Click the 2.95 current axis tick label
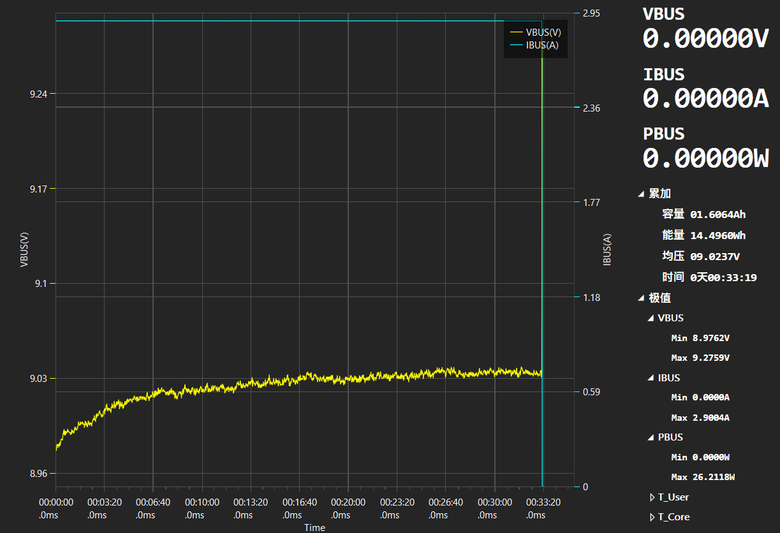The width and height of the screenshot is (780, 533). pyautogui.click(x=591, y=13)
